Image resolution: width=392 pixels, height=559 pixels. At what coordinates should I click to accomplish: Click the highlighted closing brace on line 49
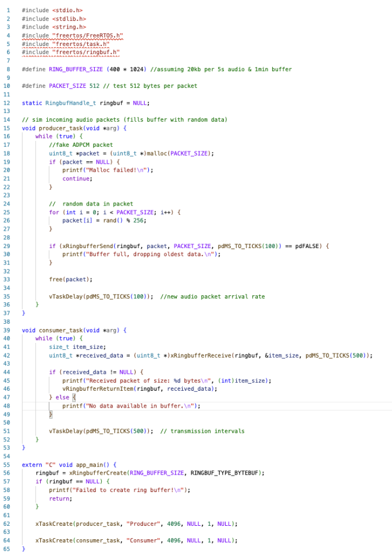[x=51, y=415]
